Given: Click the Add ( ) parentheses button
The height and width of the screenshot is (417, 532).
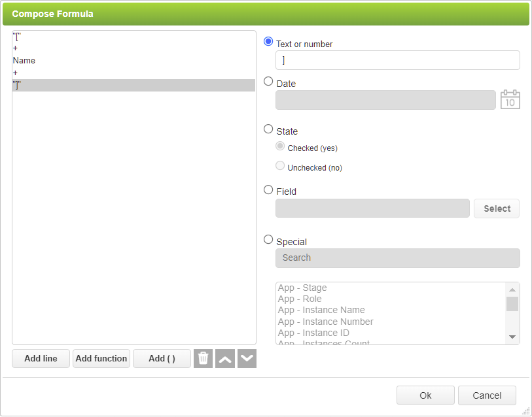Looking at the screenshot, I should coord(162,358).
